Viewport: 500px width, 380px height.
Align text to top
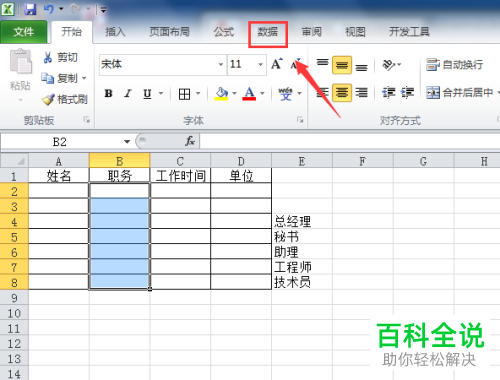coord(322,64)
